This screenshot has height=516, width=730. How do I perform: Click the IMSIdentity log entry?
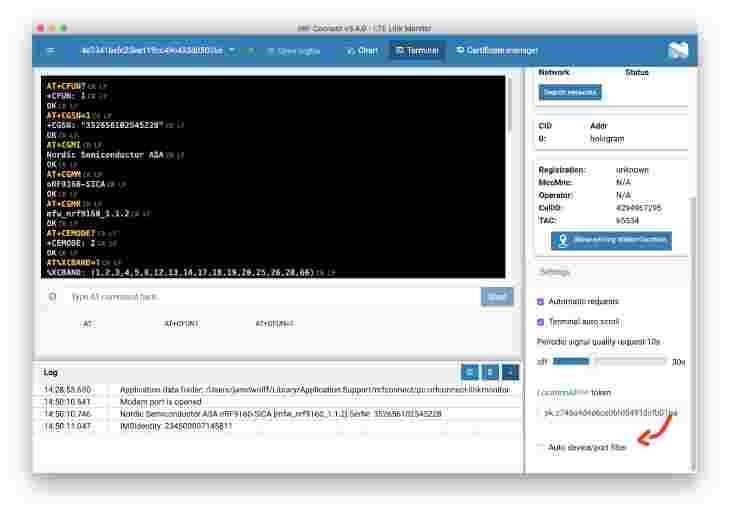click(x=176, y=426)
